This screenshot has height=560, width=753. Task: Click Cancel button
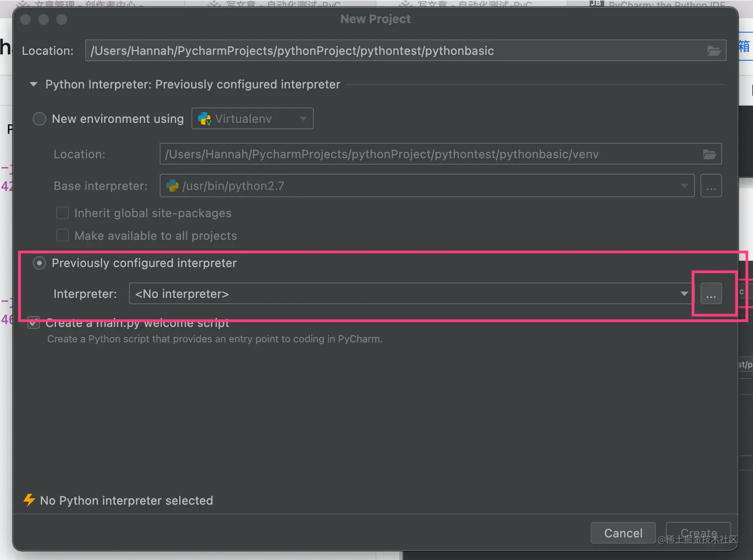pos(623,533)
